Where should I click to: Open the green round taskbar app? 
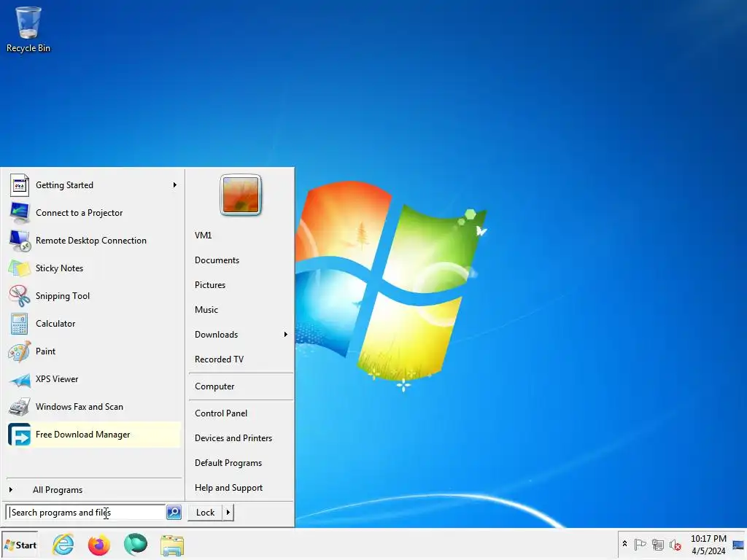point(135,544)
